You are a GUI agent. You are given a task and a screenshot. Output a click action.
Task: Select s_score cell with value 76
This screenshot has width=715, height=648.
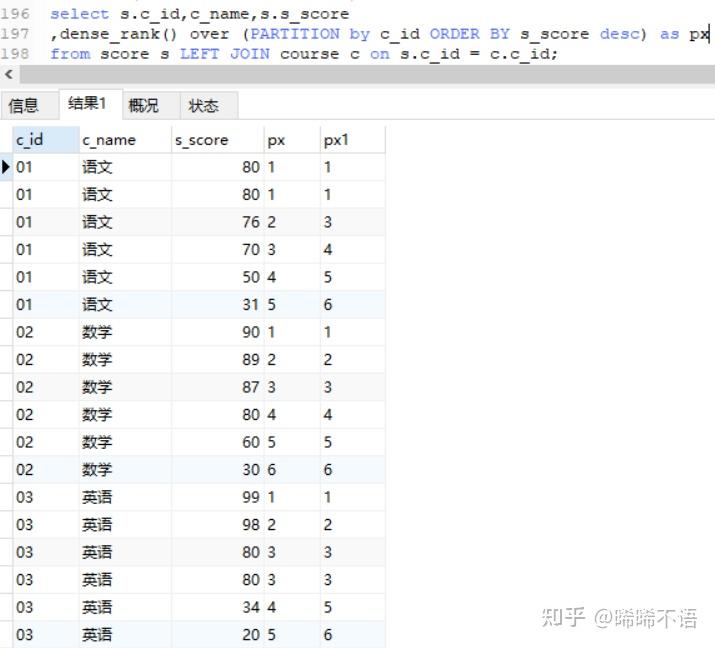(x=218, y=222)
